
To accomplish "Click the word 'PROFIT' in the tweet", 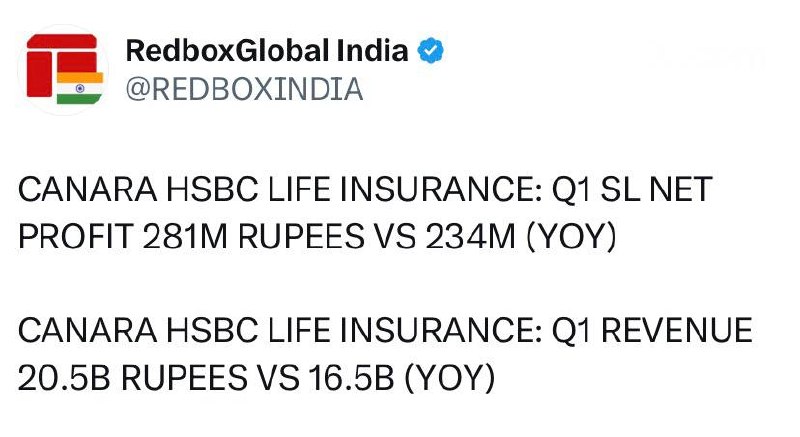I will pos(76,237).
